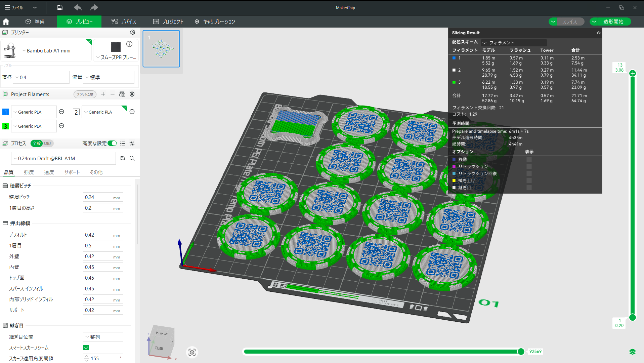This screenshot has width=644, height=363.
Task: Select the 全般 global process toggle
Action: [36, 144]
